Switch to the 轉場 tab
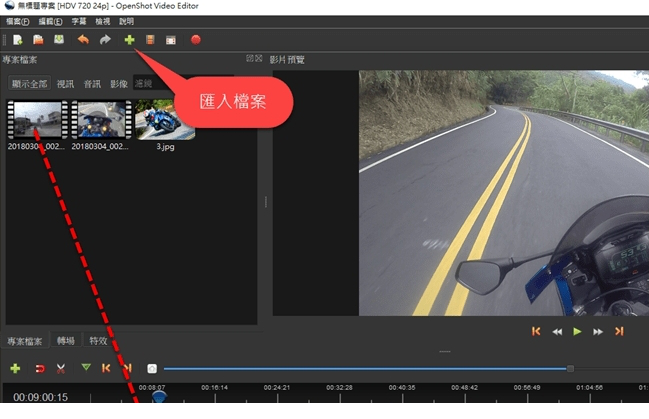 click(x=66, y=341)
